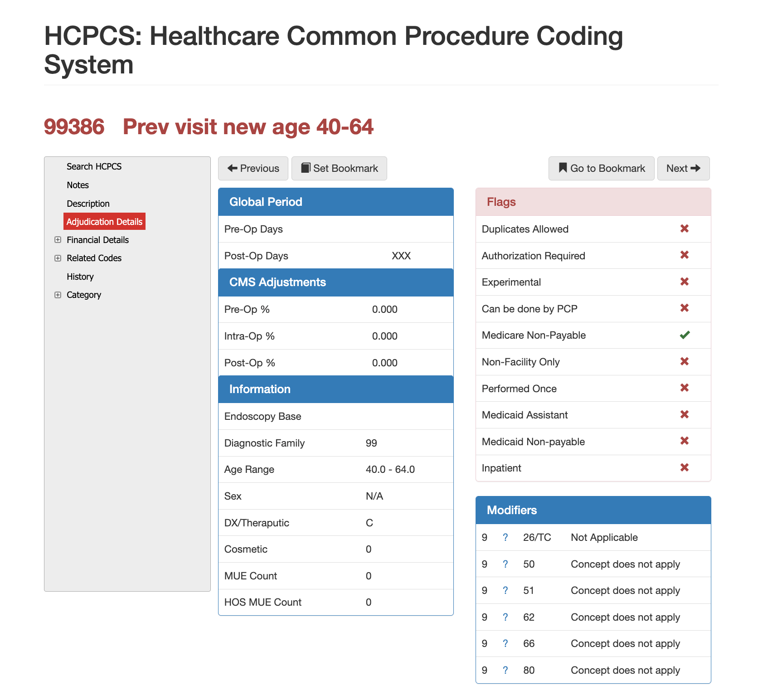
Task: Select the Adjudication Details sidebar item
Action: 104,222
